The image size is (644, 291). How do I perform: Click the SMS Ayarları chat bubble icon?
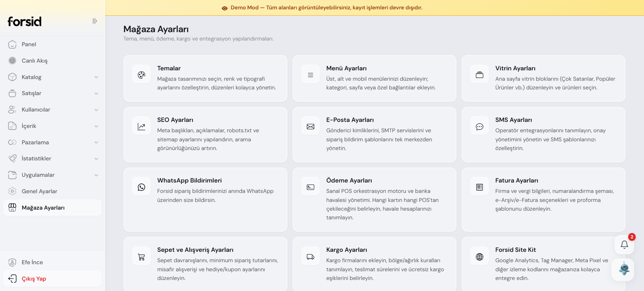480,127
